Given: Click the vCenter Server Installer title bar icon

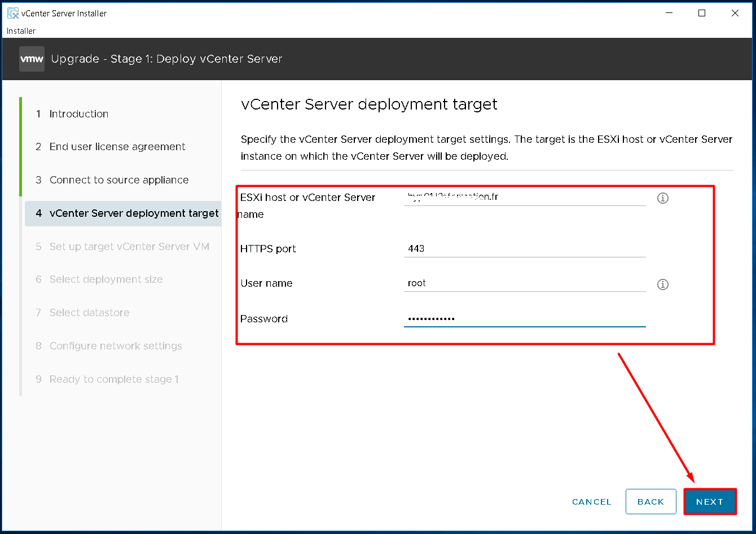Looking at the screenshot, I should point(12,13).
